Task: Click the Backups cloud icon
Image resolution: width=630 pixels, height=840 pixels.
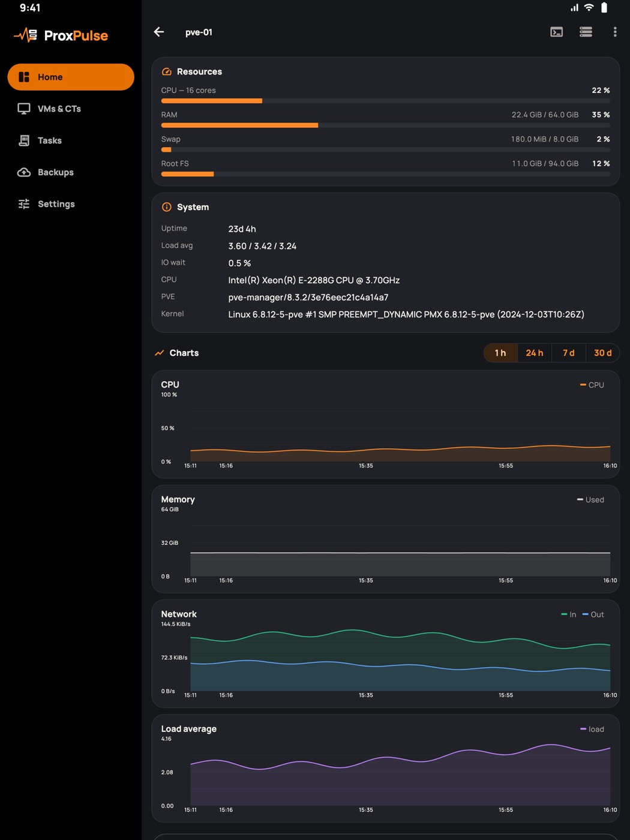Action: pyautogui.click(x=24, y=172)
